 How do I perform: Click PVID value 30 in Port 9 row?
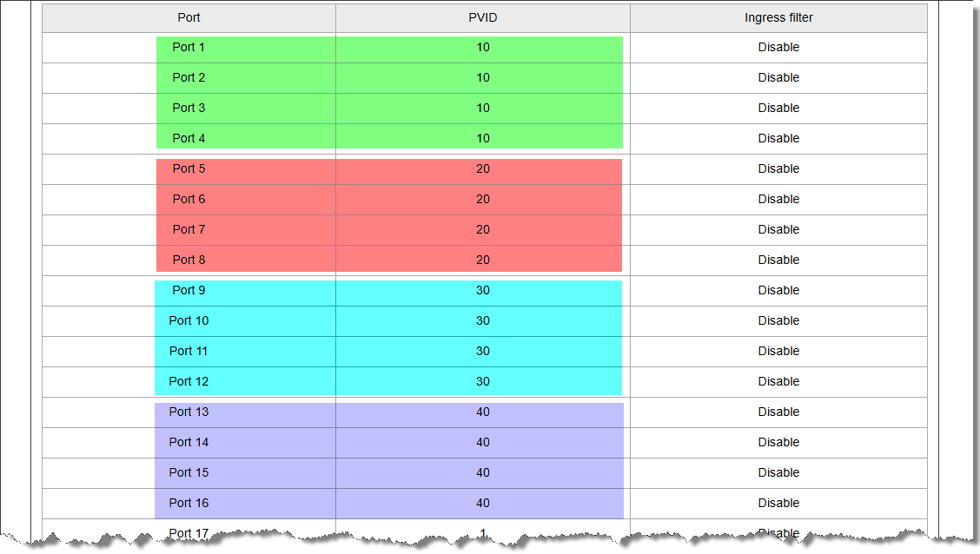(482, 290)
